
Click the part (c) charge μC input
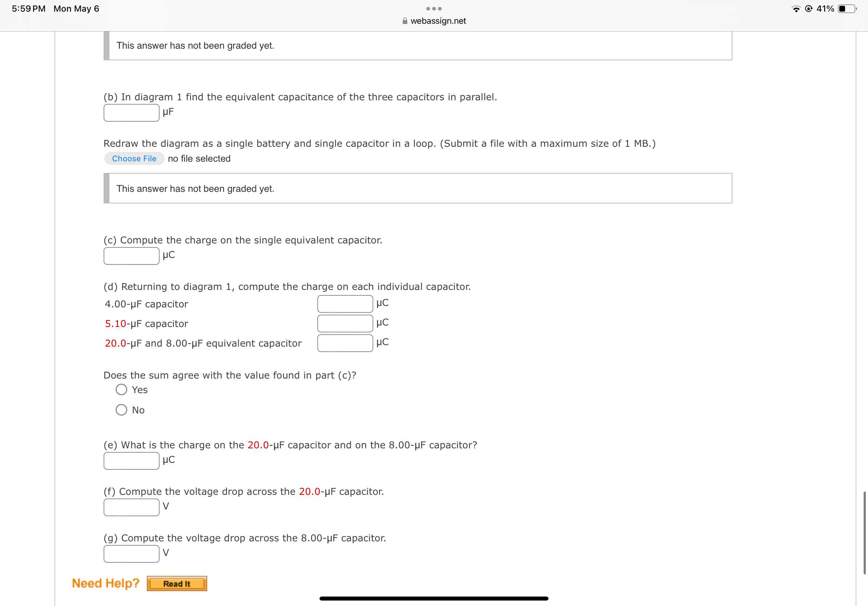pyautogui.click(x=132, y=256)
